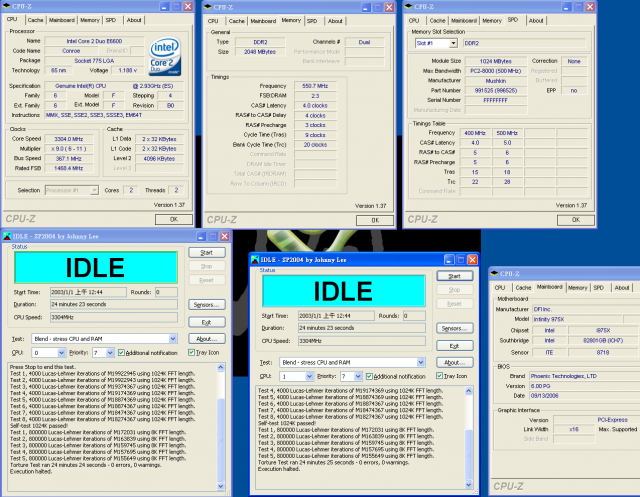Open Processor #1 selection dropdown

pyautogui.click(x=94, y=190)
